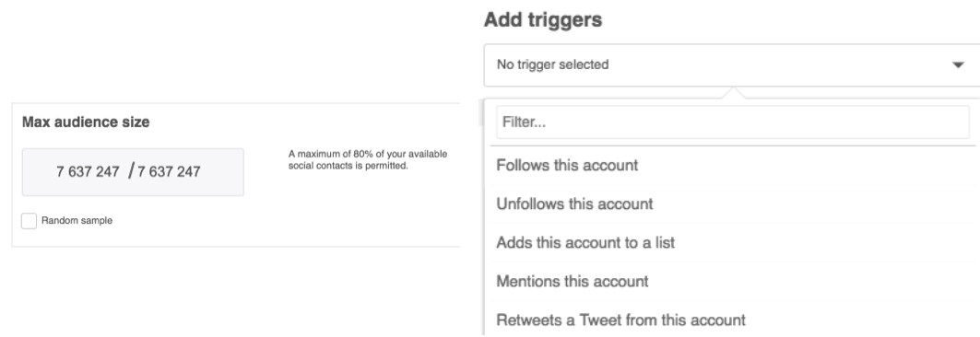This screenshot has height=337, width=980.
Task: Click the total count after the slash
Action: click(x=169, y=171)
